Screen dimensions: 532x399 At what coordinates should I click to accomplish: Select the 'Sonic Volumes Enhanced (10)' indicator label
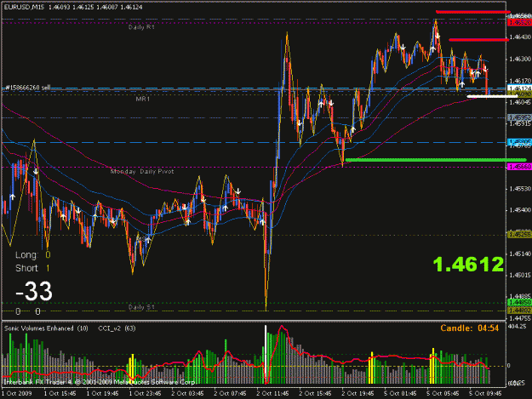[46, 328]
